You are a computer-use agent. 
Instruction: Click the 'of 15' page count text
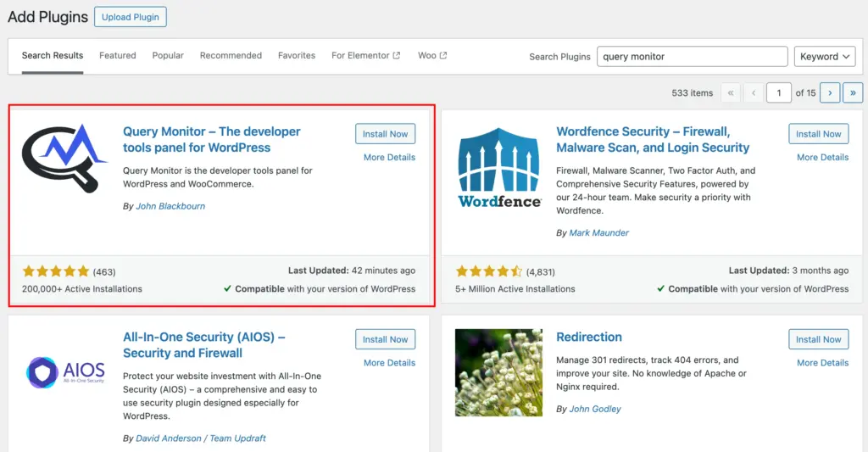point(805,93)
